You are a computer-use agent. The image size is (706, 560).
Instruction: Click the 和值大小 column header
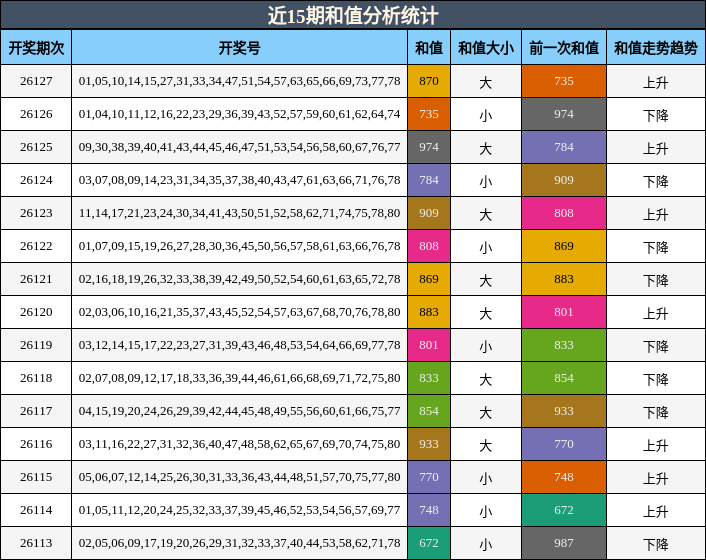pos(486,47)
